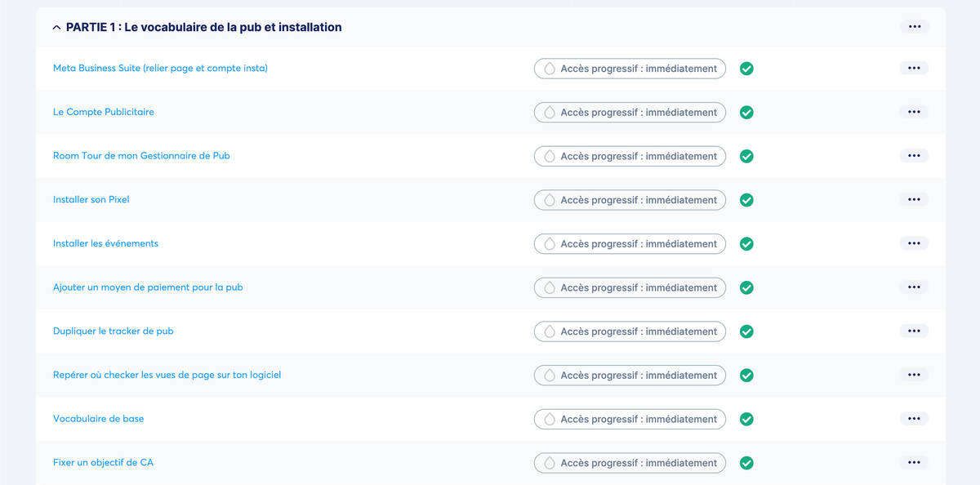This screenshot has width=980, height=485.
Task: Toggle published checkmark for Installer son Pixel
Action: pos(746,200)
